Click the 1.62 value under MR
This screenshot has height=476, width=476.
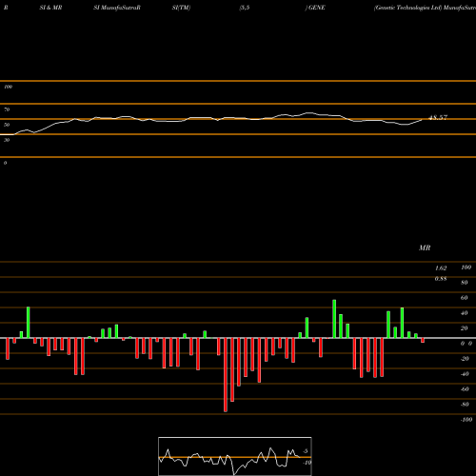point(441,268)
